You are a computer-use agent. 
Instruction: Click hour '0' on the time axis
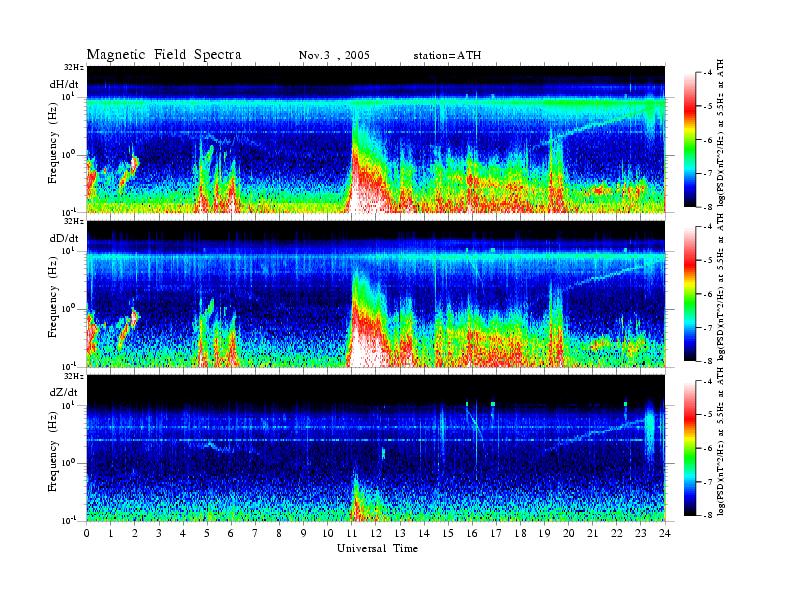[x=87, y=534]
